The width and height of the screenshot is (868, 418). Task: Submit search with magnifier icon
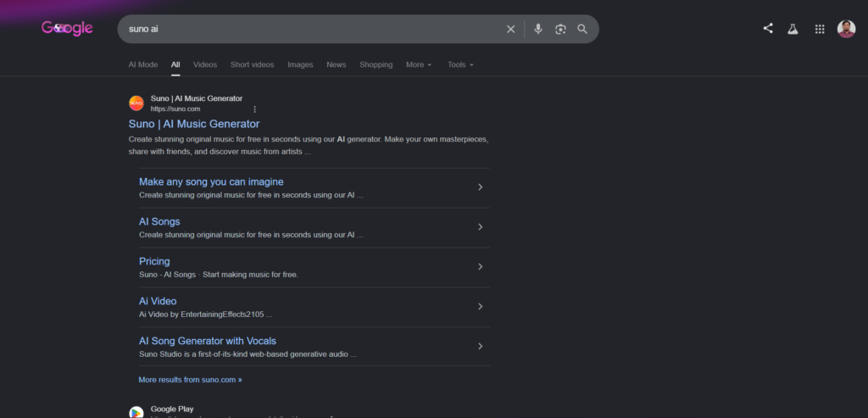pos(582,29)
